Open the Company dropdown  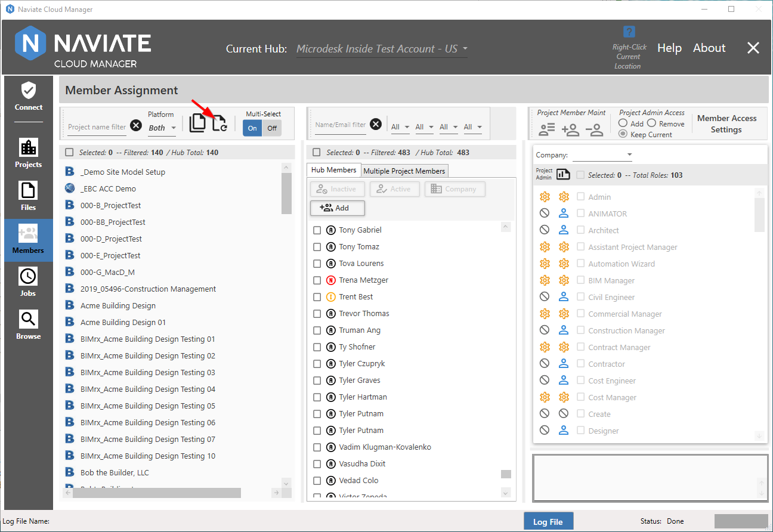[602, 155]
